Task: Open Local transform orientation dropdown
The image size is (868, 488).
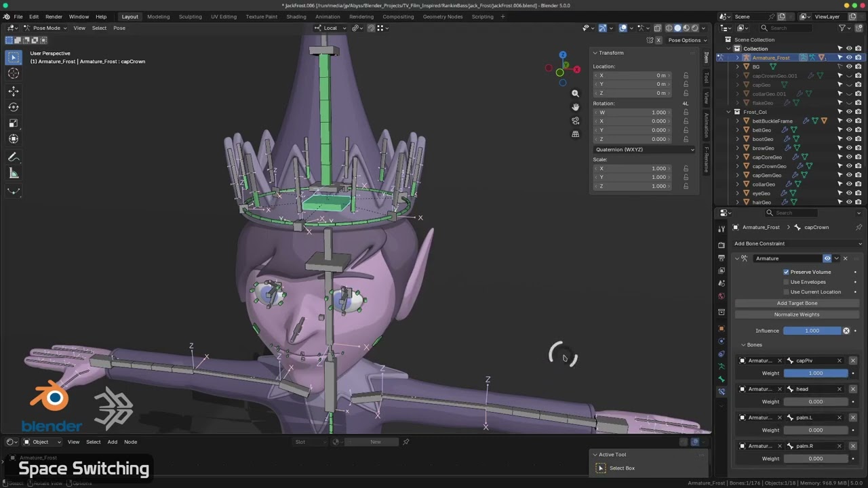Action: coord(330,28)
